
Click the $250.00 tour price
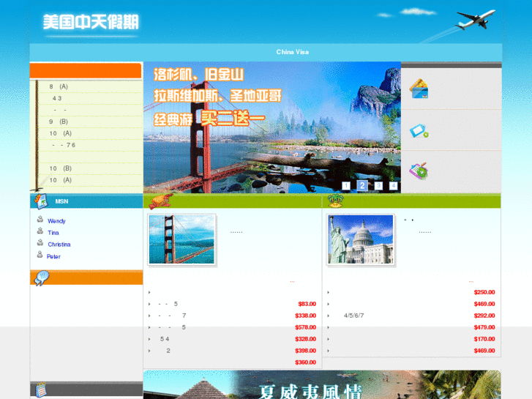(x=484, y=292)
